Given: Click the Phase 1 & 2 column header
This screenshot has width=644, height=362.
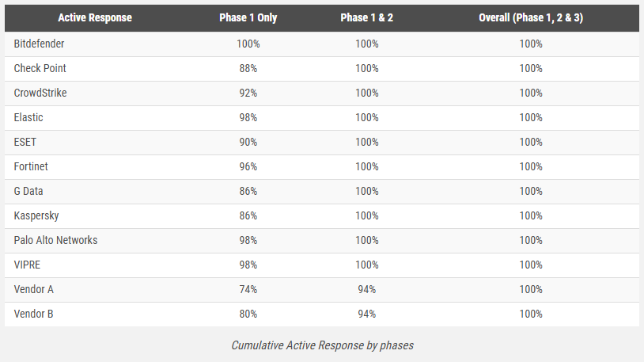Looking at the screenshot, I should (366, 17).
